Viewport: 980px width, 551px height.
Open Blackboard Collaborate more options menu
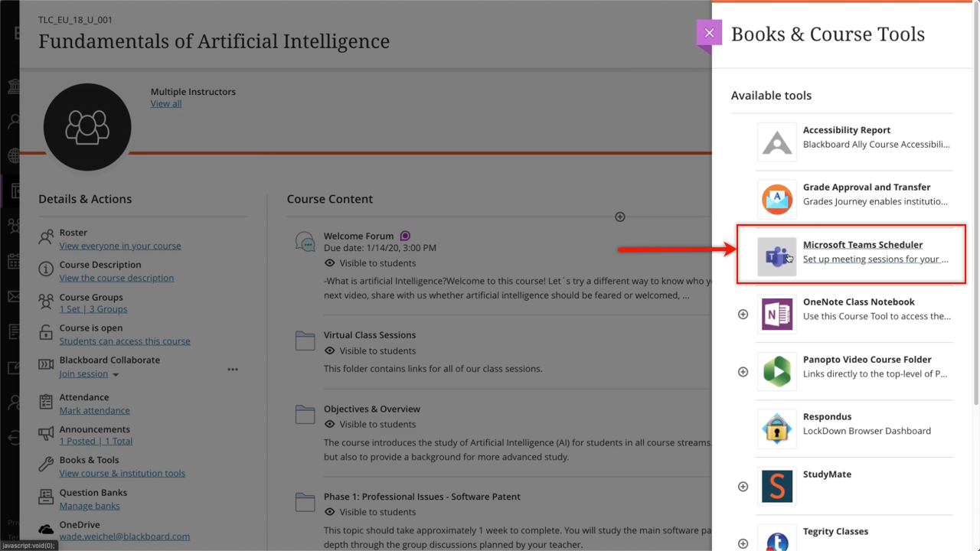pyautogui.click(x=233, y=370)
